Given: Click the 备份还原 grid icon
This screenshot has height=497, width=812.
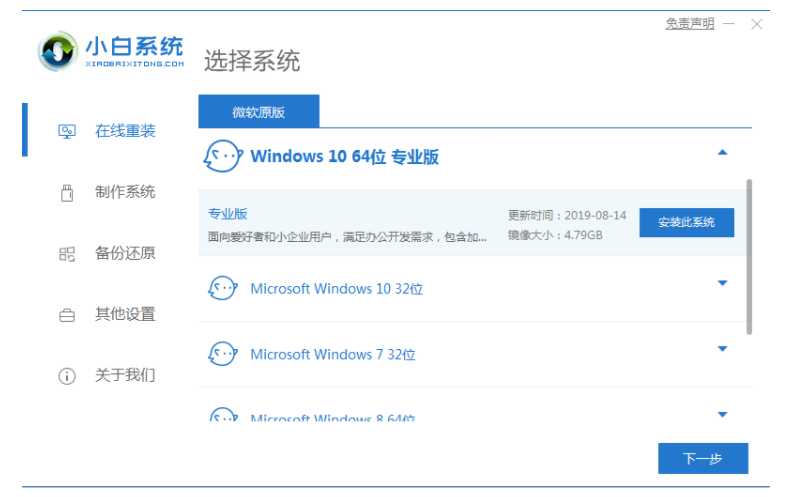Looking at the screenshot, I should (67, 254).
